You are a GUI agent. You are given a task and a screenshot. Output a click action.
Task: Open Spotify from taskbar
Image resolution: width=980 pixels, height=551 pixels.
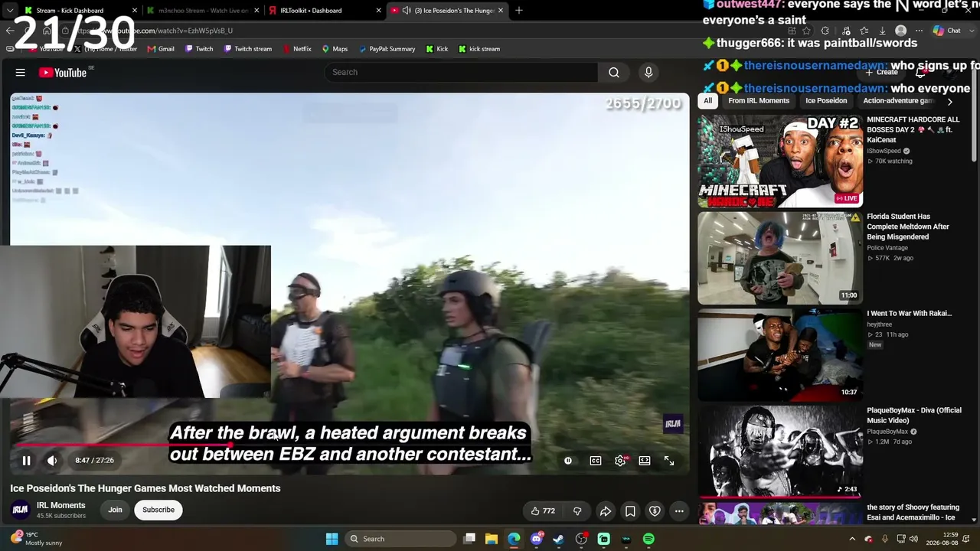pos(649,539)
